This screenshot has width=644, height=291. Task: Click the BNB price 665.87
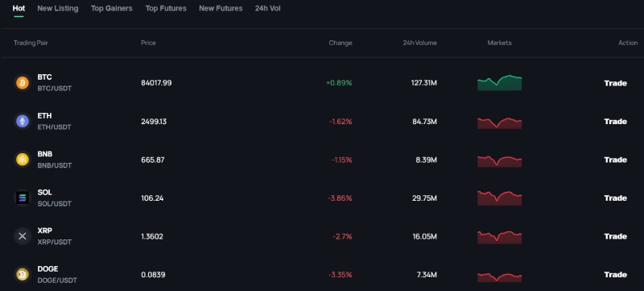[x=153, y=160]
